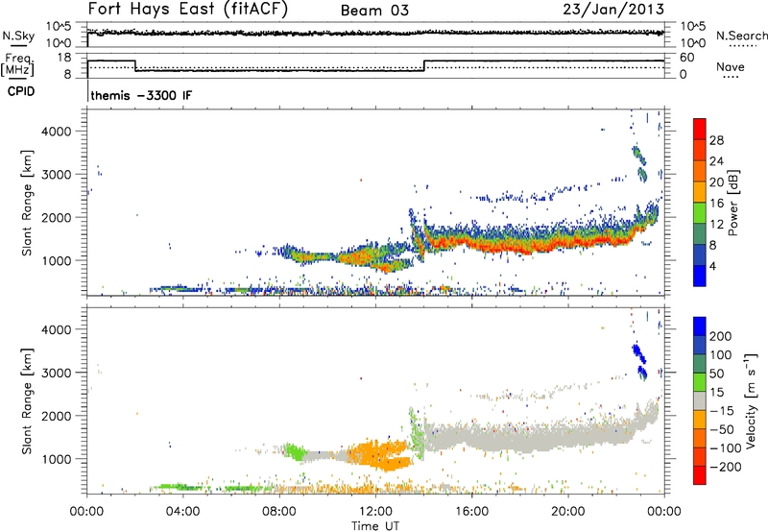Click the date '23/Jan/2013'
Viewport: 768px width, 532px height.
(613, 9)
